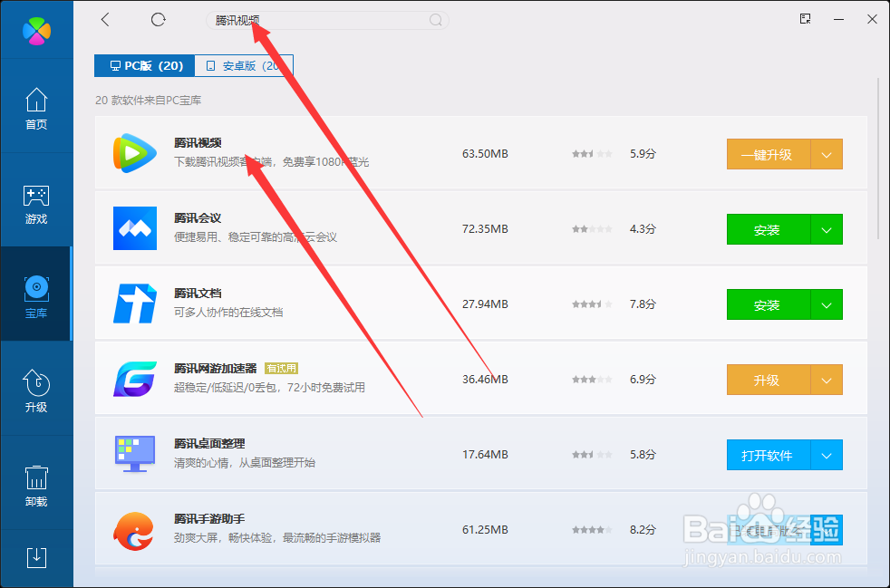The image size is (890, 588).
Task: Click 打开软件 for 腾讯桌面整理
Action: coord(769,455)
